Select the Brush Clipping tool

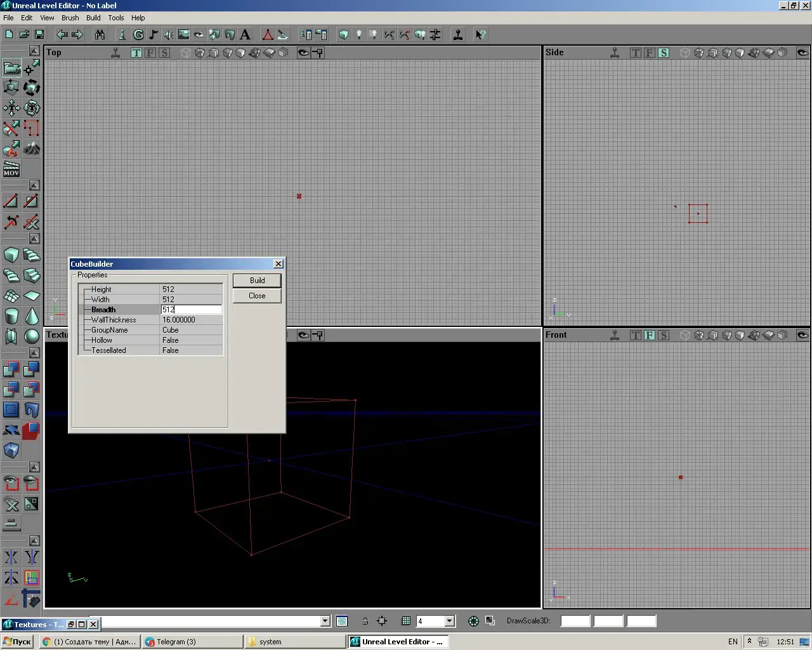pyautogui.click(x=11, y=128)
